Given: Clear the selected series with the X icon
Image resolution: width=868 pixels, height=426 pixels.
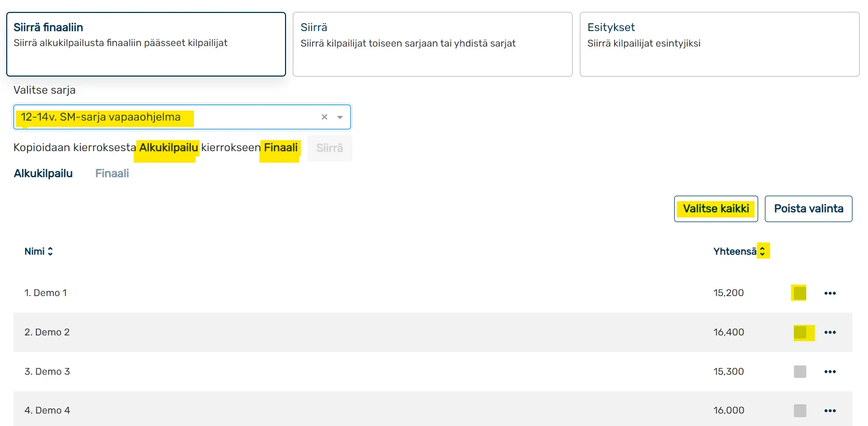Looking at the screenshot, I should click(324, 117).
